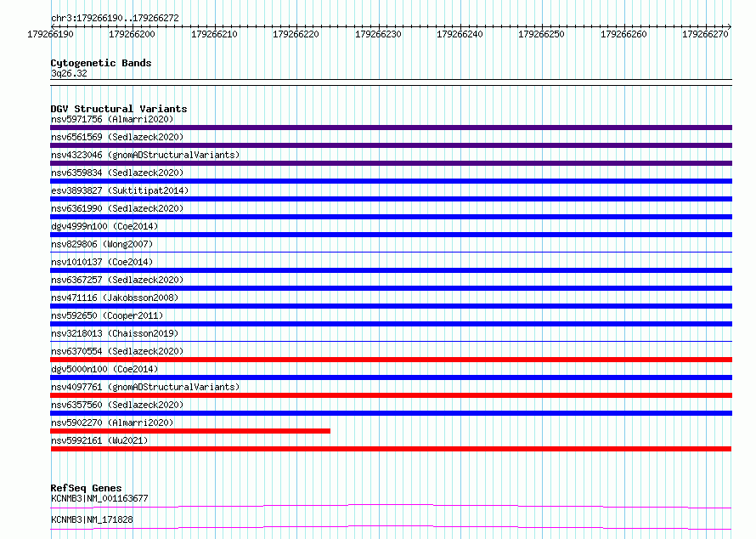Select the nsv592650 (Cooper2011) label
This screenshot has height=539, width=756.
pyautogui.click(x=107, y=315)
